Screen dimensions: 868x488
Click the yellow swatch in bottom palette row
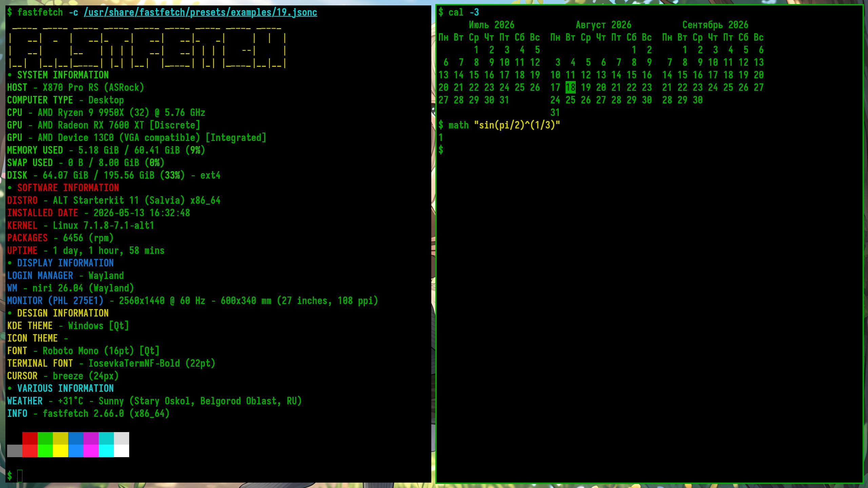pos(60,451)
